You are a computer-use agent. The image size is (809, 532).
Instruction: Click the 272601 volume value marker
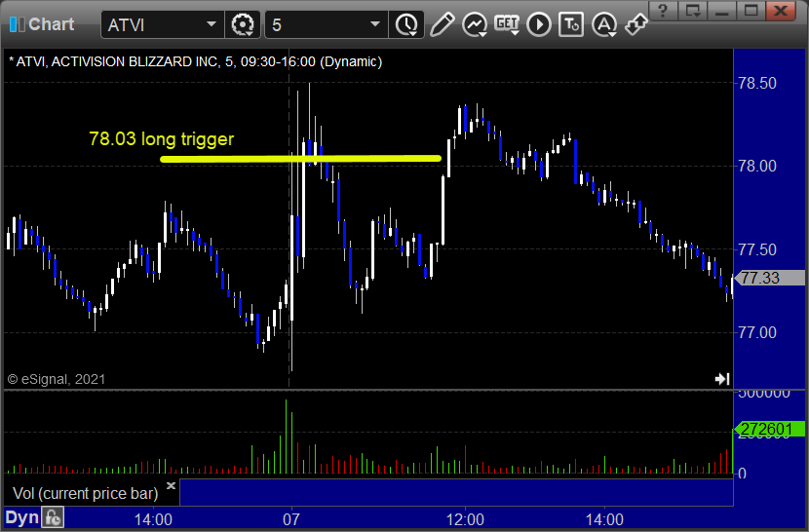pos(769,429)
